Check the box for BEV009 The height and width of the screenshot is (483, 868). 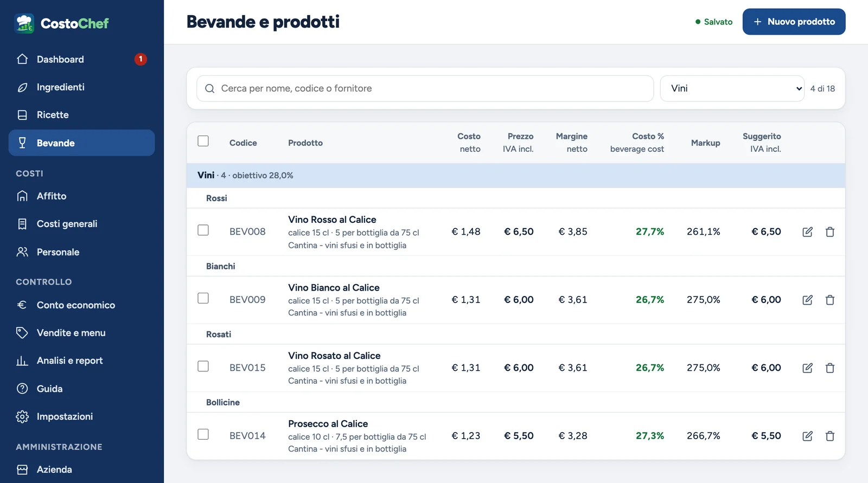203,298
